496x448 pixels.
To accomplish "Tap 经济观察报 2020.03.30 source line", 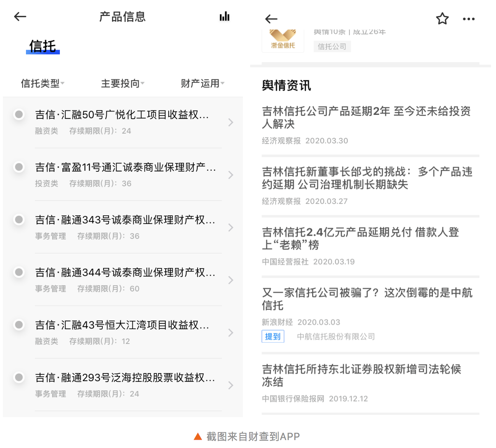I will point(305,141).
